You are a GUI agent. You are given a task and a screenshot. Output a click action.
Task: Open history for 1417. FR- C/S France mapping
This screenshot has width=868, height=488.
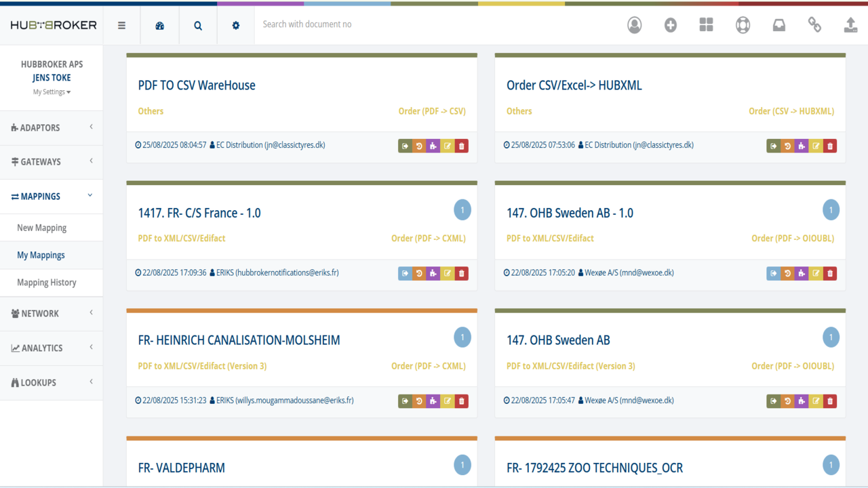pos(419,273)
